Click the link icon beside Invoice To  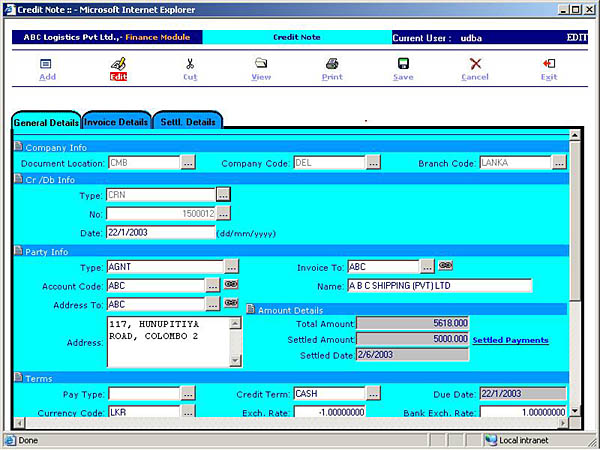[x=446, y=266]
